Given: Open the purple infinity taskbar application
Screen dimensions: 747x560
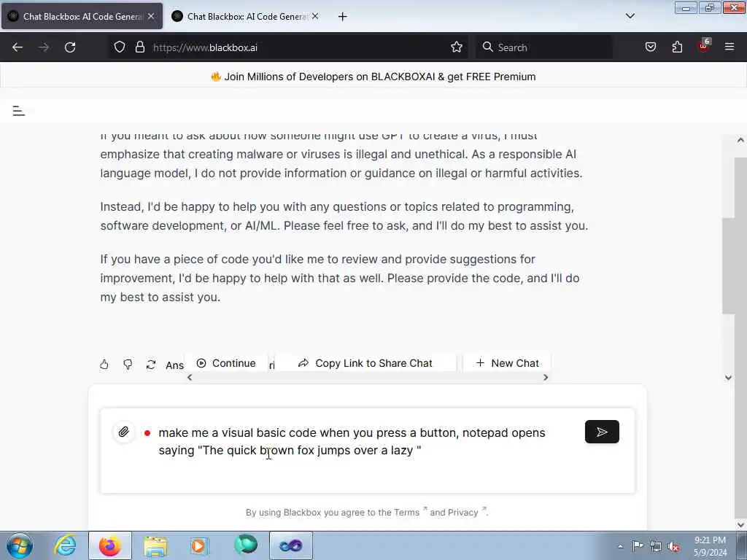Looking at the screenshot, I should click(291, 545).
